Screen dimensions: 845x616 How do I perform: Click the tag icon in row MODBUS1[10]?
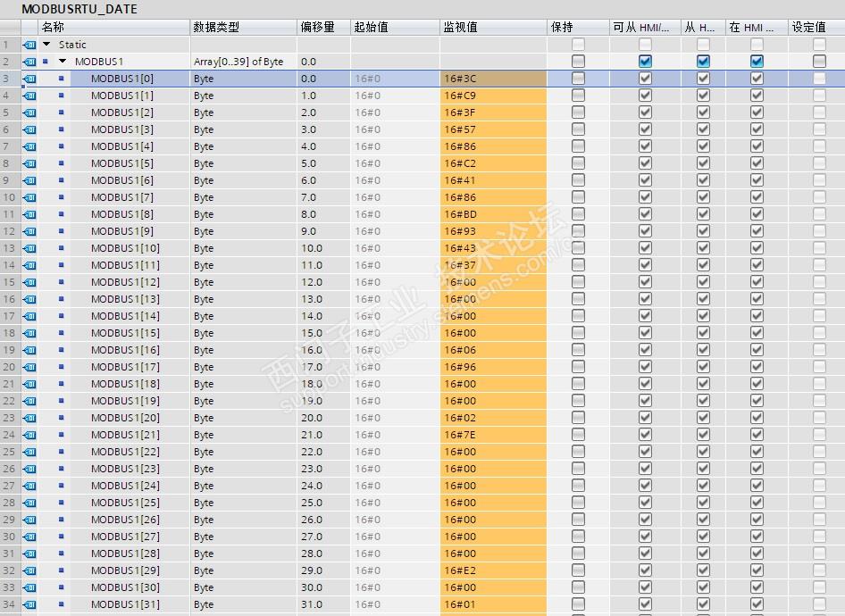[29, 248]
